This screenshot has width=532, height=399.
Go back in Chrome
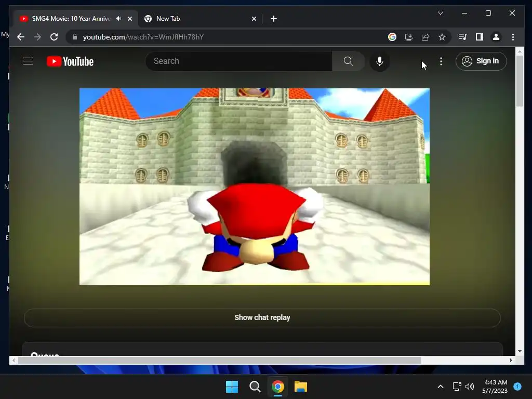(x=21, y=37)
